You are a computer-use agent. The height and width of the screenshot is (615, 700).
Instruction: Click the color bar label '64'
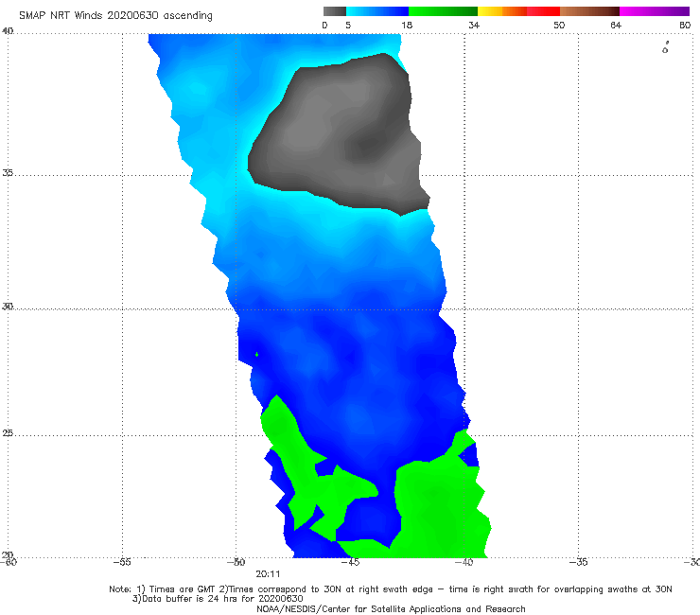tap(616, 25)
